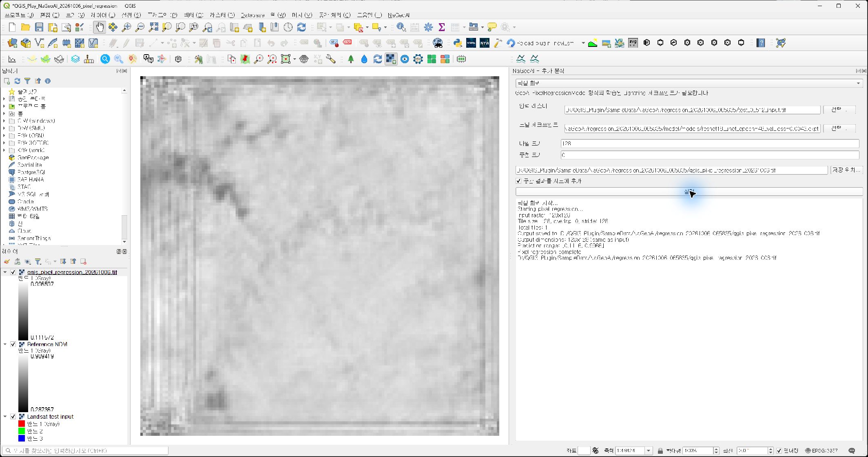Click Select button for model checkpoint

pos(839,128)
